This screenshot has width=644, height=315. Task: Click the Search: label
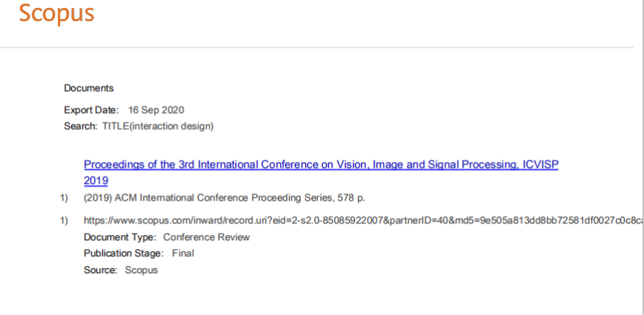81,126
